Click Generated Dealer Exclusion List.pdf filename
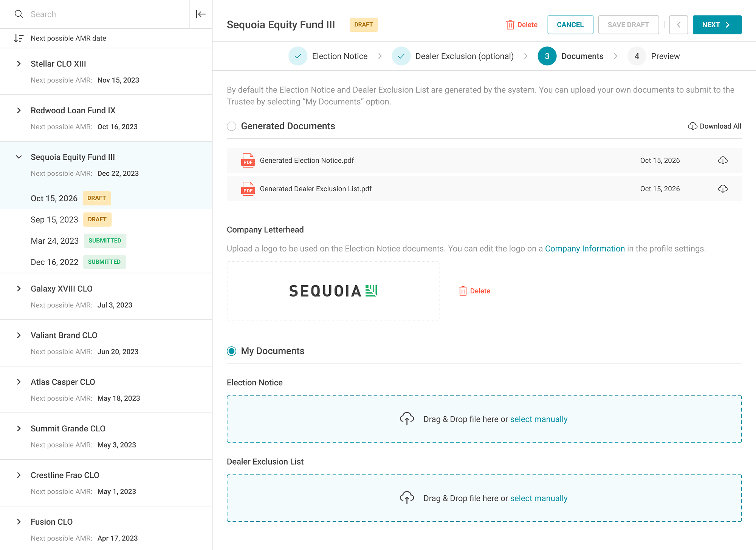The height and width of the screenshot is (550, 756). [x=316, y=189]
